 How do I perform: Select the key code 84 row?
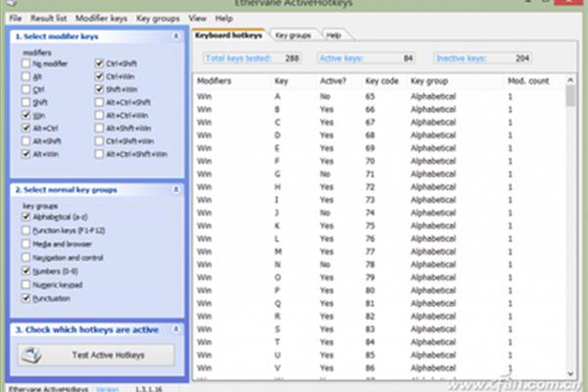[x=378, y=342]
